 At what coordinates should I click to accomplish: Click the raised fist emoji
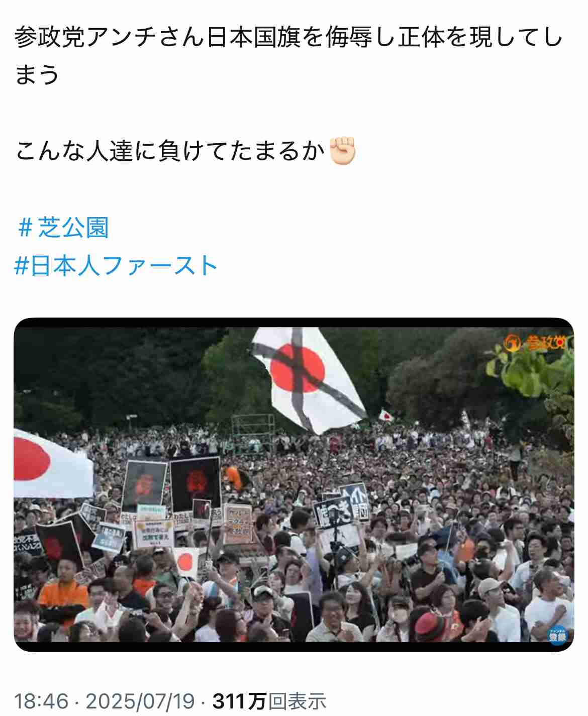click(342, 151)
